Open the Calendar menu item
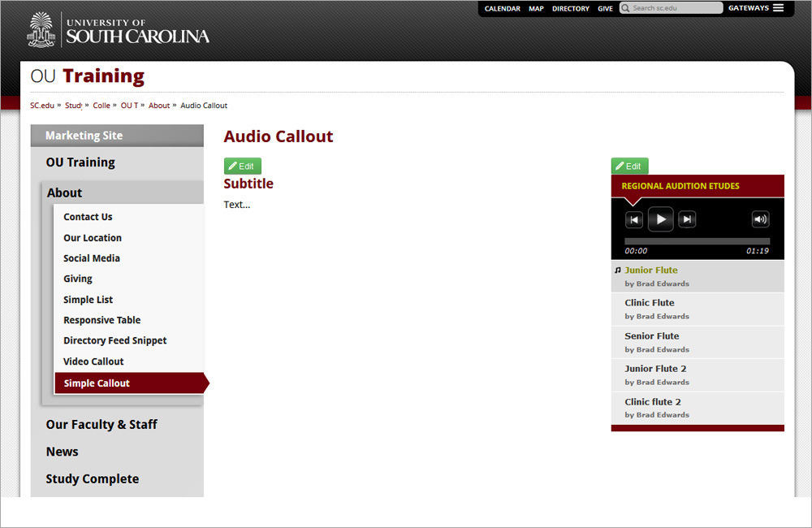Image resolution: width=812 pixels, height=528 pixels. [502, 8]
